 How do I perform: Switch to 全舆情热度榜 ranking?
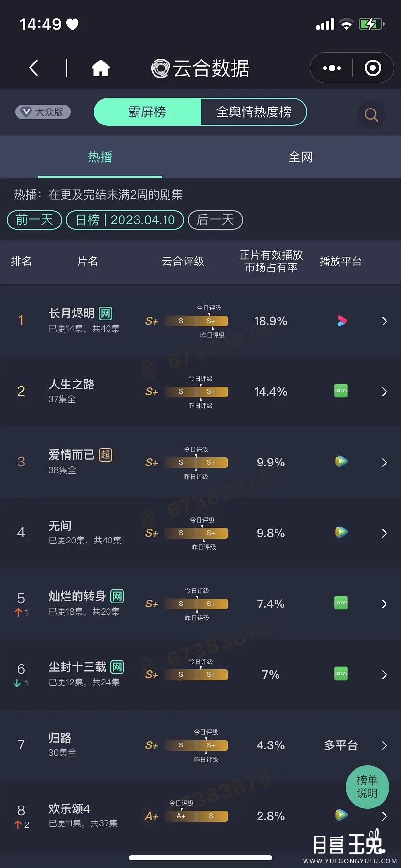(253, 112)
